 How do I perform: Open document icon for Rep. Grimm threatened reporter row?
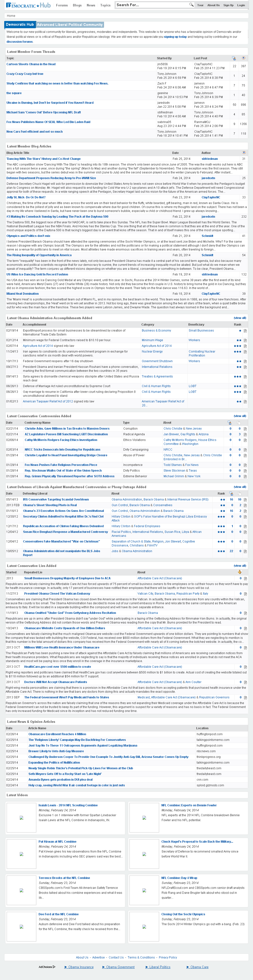point(245,476)
